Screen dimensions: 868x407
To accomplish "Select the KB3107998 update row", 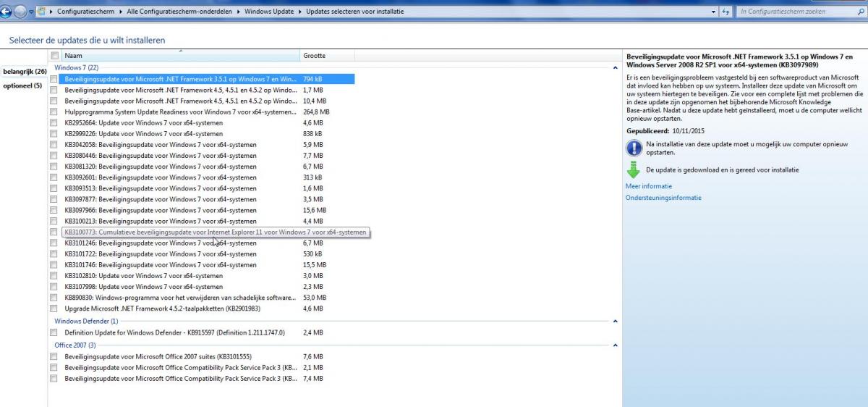I will (x=203, y=287).
